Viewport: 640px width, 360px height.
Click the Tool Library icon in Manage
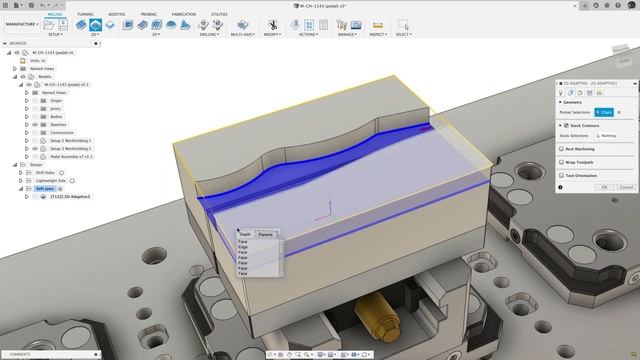point(342,25)
